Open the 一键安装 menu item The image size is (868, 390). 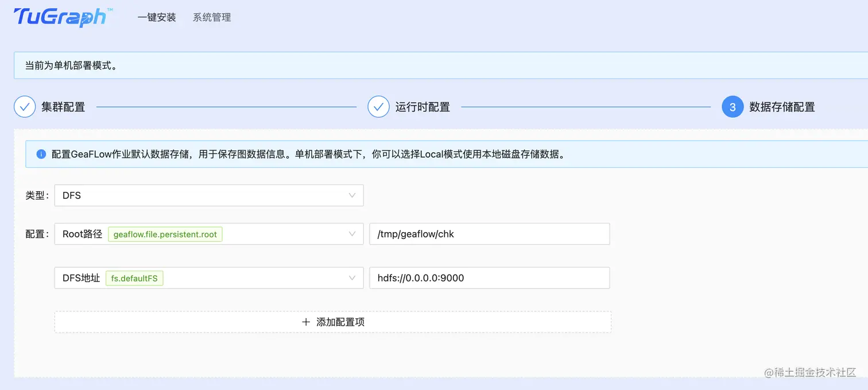point(157,17)
